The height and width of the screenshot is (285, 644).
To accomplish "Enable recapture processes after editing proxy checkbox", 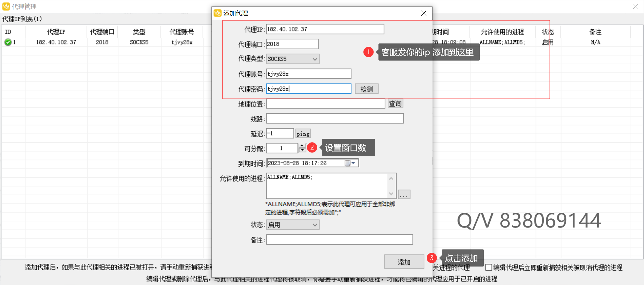I will (x=489, y=267).
